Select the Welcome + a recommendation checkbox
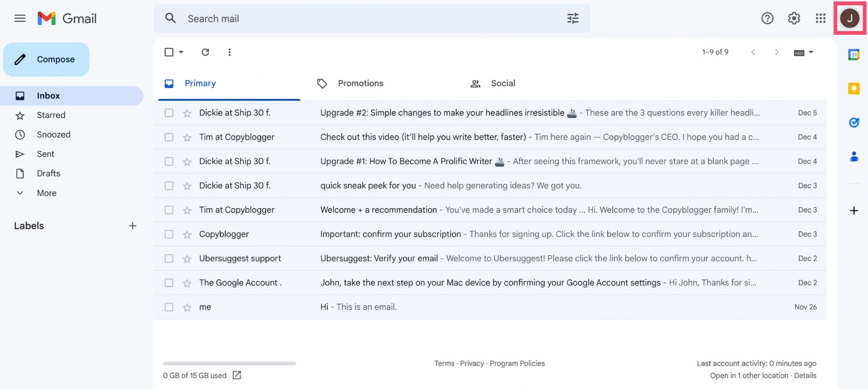The width and height of the screenshot is (868, 389). [169, 210]
